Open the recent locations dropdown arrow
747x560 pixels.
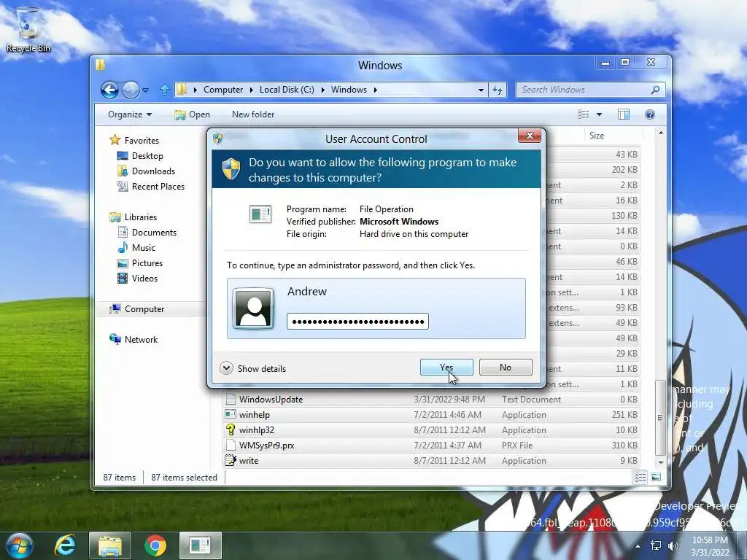click(146, 90)
